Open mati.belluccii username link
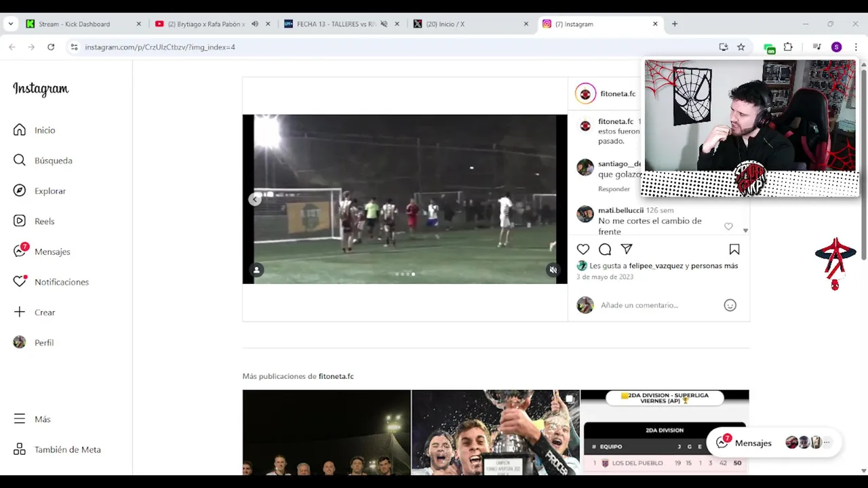Viewport: 868px width, 488px height. pyautogui.click(x=620, y=210)
